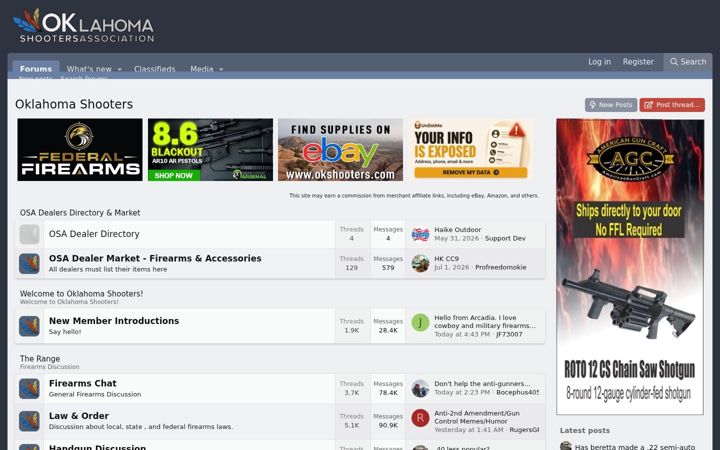Click the green J avatar for JF73007

420,323
